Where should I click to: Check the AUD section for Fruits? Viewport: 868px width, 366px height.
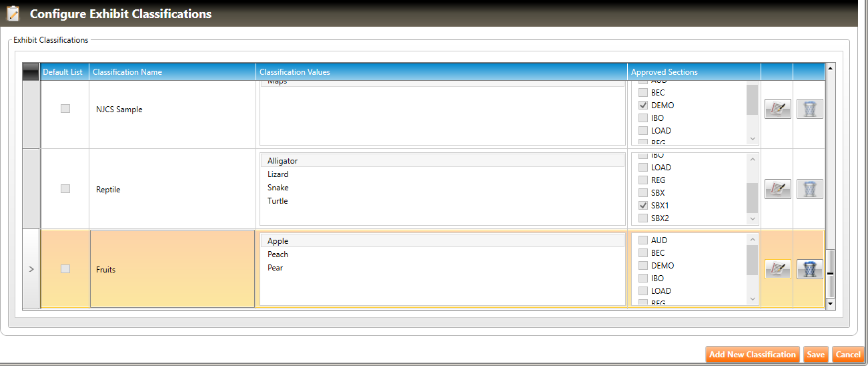coord(643,240)
